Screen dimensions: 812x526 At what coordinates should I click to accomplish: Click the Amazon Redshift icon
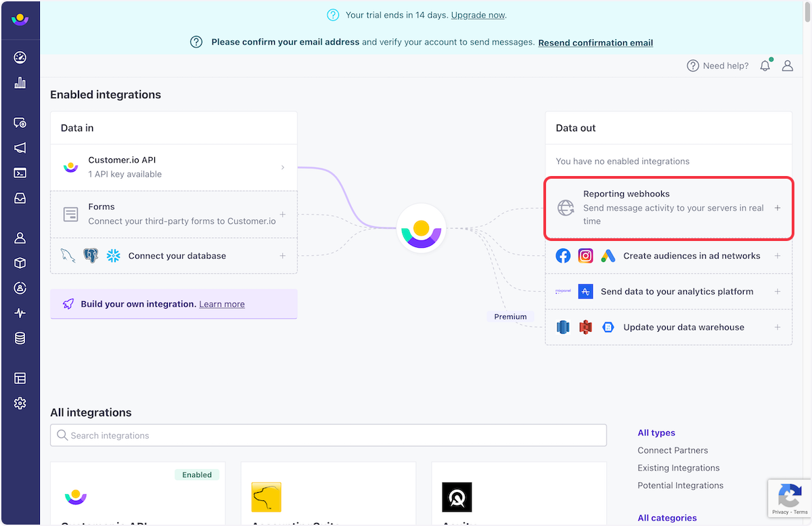point(563,327)
